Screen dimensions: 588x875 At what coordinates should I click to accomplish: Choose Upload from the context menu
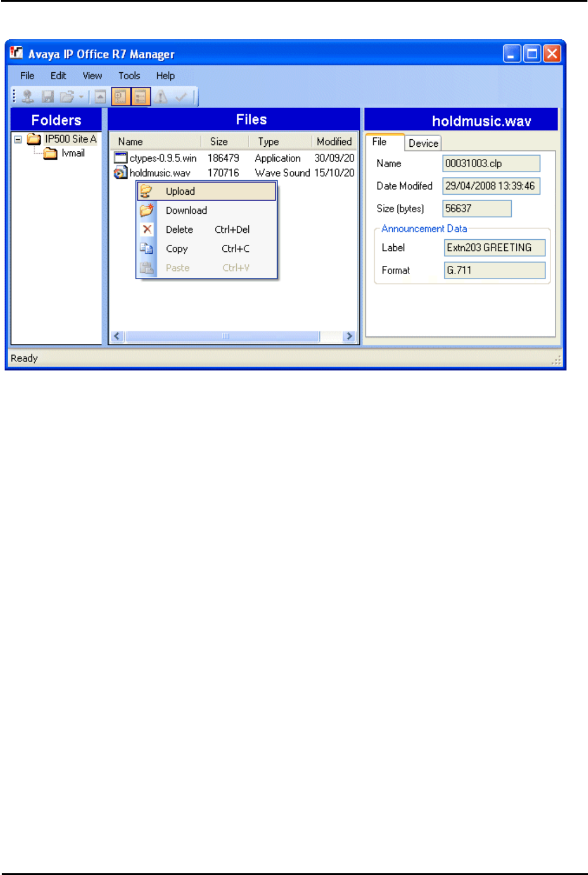(207, 191)
